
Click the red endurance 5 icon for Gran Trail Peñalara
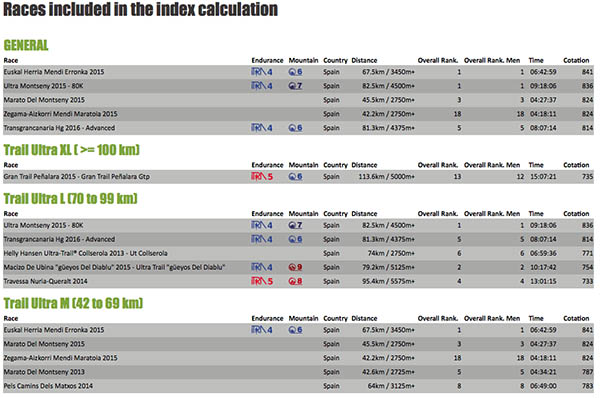(x=262, y=176)
